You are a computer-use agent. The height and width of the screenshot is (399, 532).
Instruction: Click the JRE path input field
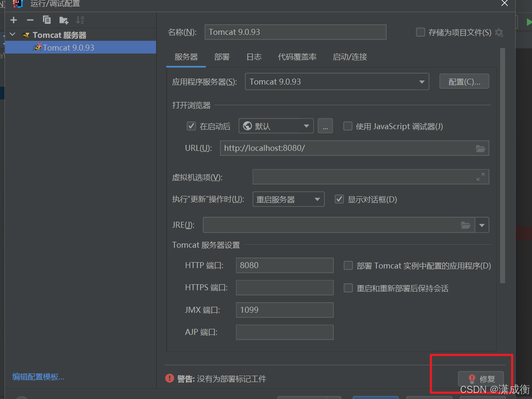coord(339,225)
